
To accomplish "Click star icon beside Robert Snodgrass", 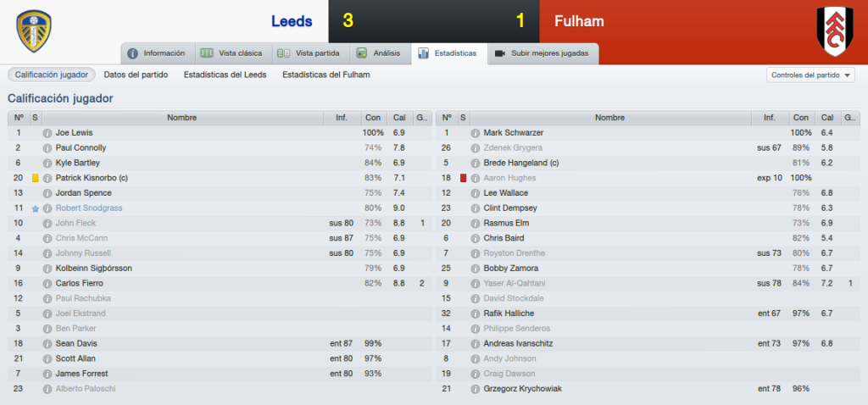I will [36, 208].
